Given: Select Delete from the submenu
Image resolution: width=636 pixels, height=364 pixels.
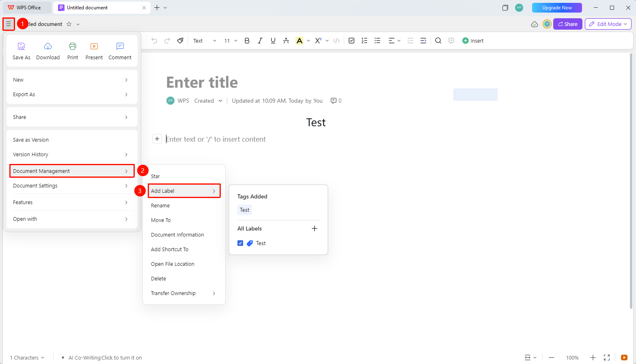Looking at the screenshot, I should [x=184, y=278].
